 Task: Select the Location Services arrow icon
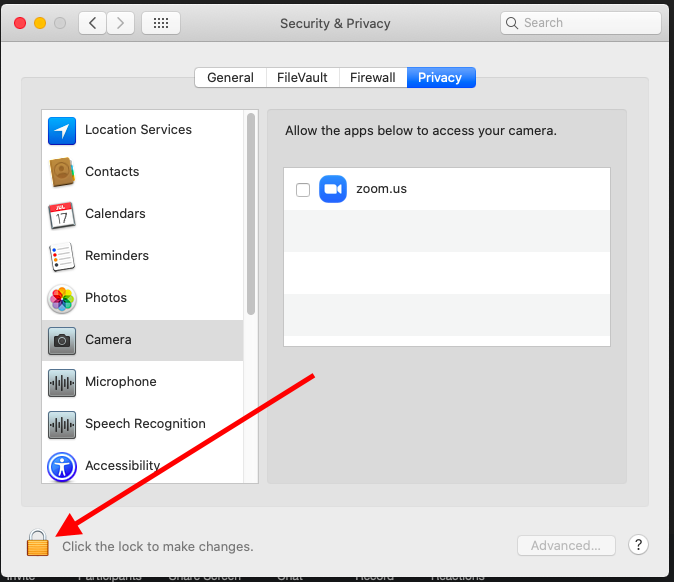click(x=62, y=130)
